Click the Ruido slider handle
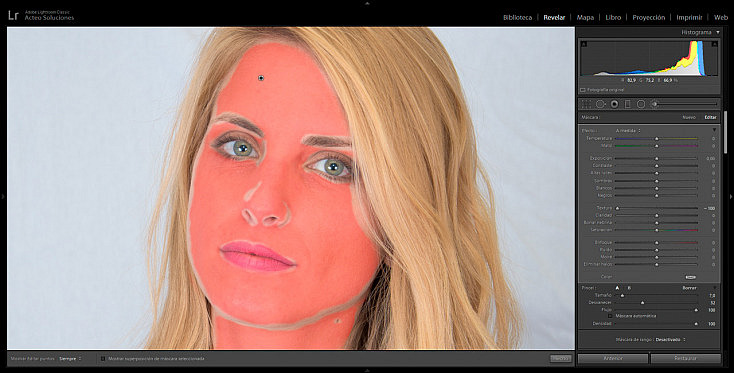This screenshot has width=734, height=373. click(656, 250)
